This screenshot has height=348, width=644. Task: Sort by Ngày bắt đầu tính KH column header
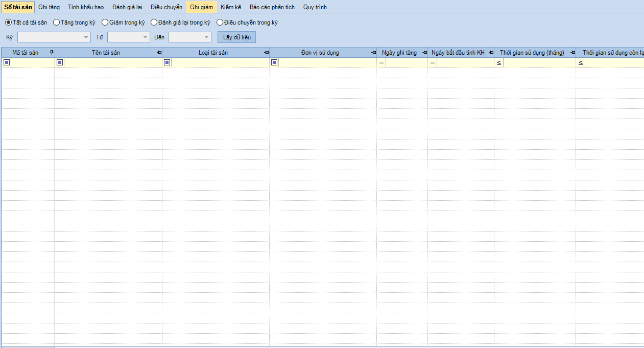[x=458, y=53]
